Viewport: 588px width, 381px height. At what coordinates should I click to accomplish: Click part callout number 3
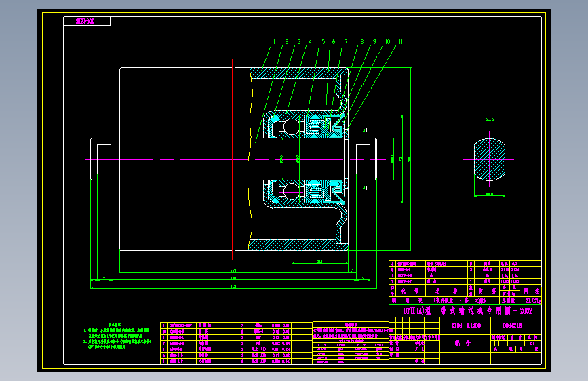(x=299, y=42)
